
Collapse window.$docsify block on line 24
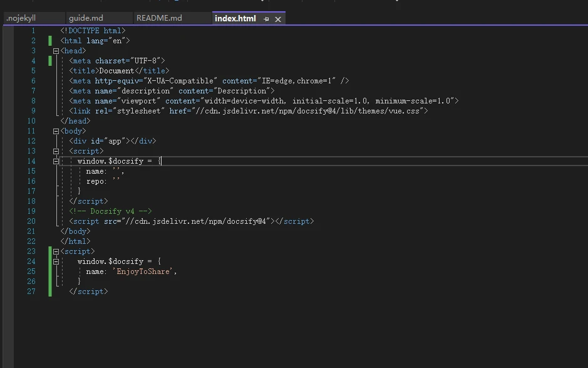click(x=56, y=261)
